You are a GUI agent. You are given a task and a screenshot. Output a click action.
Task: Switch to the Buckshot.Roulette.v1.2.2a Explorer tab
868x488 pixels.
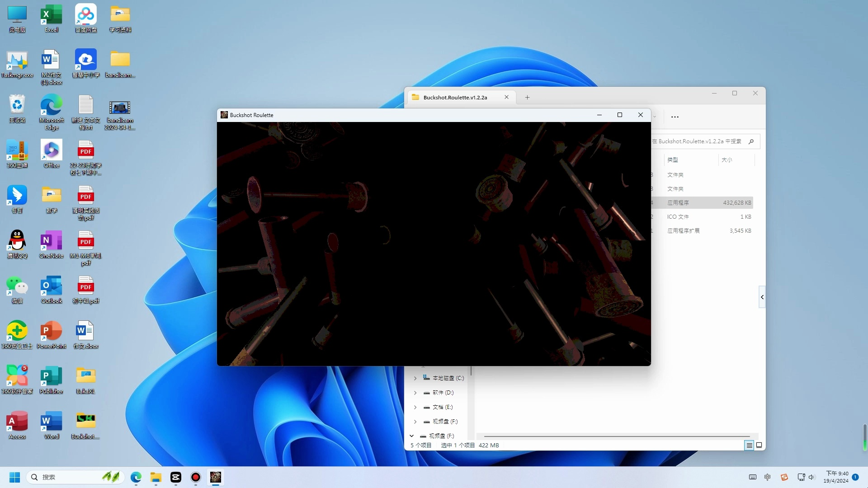click(455, 97)
